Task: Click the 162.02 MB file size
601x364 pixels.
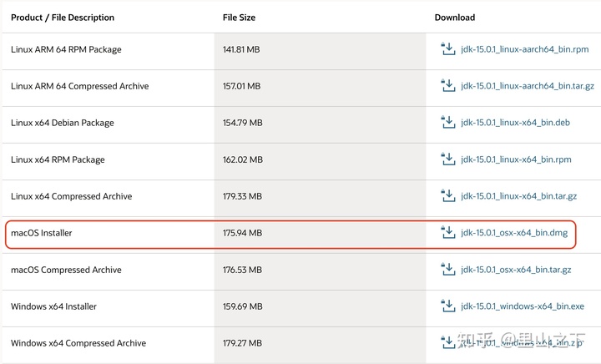Action: (x=243, y=159)
